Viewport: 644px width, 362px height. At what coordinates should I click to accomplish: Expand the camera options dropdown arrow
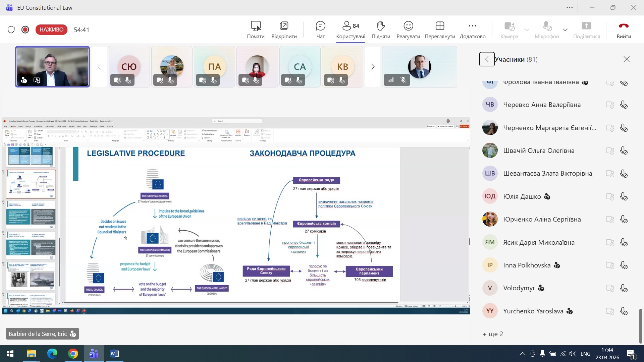pos(527,30)
